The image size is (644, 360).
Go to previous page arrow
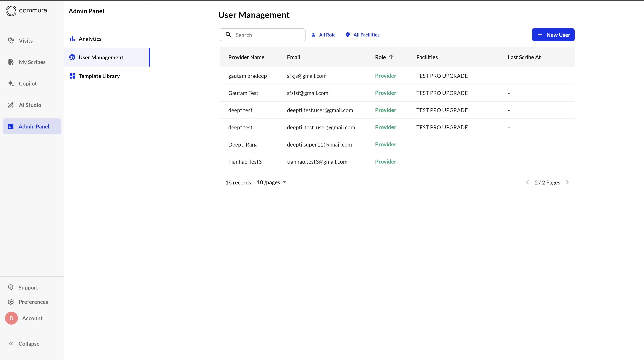pyautogui.click(x=527, y=182)
